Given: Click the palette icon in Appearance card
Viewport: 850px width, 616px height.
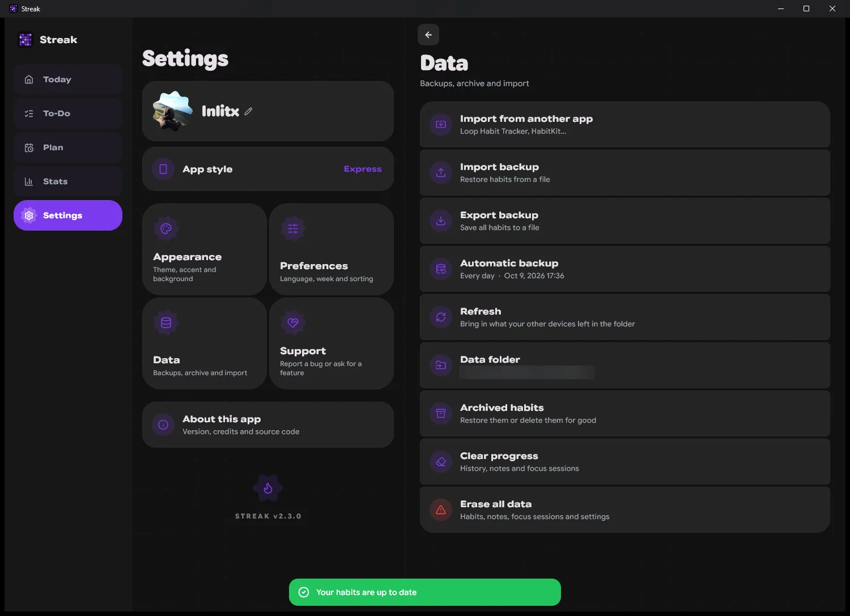Looking at the screenshot, I should point(166,229).
